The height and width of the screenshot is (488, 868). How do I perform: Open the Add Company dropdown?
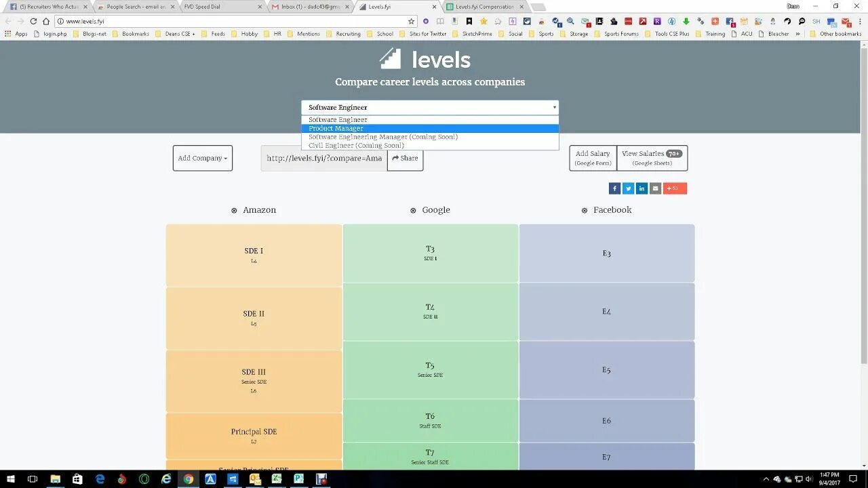coord(203,158)
